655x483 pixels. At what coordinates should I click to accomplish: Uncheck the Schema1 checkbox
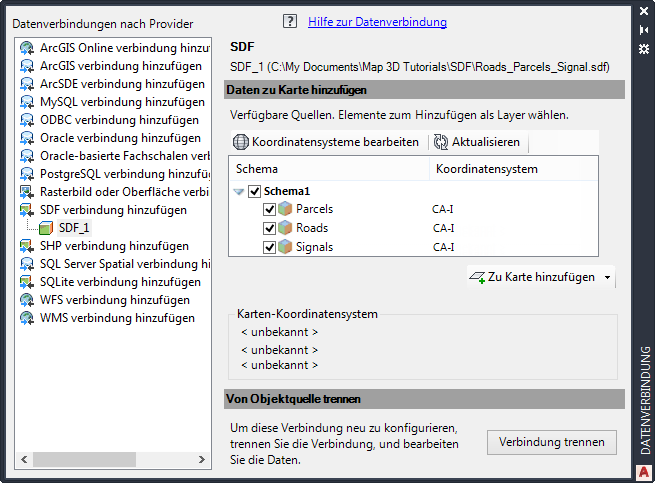255,191
